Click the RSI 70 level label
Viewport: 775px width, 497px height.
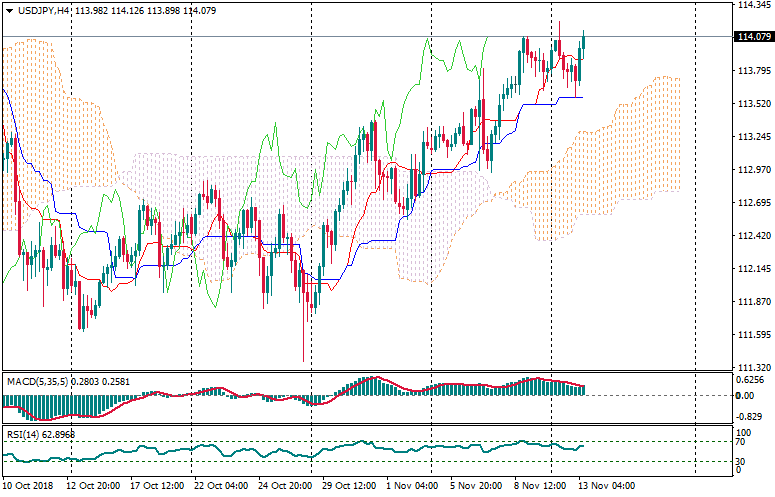[742, 441]
